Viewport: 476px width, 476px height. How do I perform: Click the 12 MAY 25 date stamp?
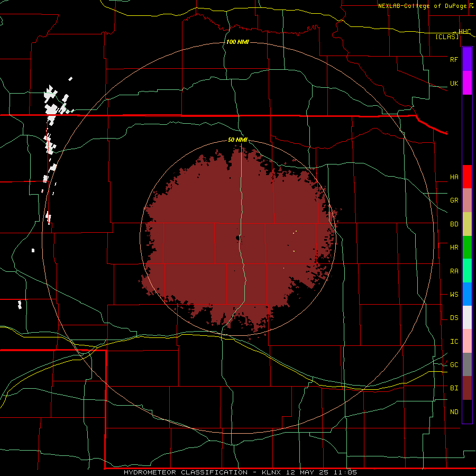pos(307,472)
